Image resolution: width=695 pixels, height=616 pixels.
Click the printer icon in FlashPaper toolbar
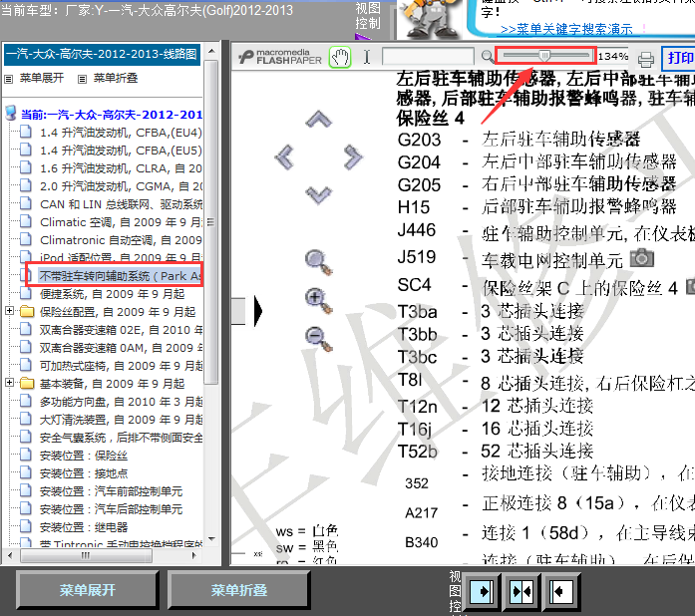click(x=645, y=60)
